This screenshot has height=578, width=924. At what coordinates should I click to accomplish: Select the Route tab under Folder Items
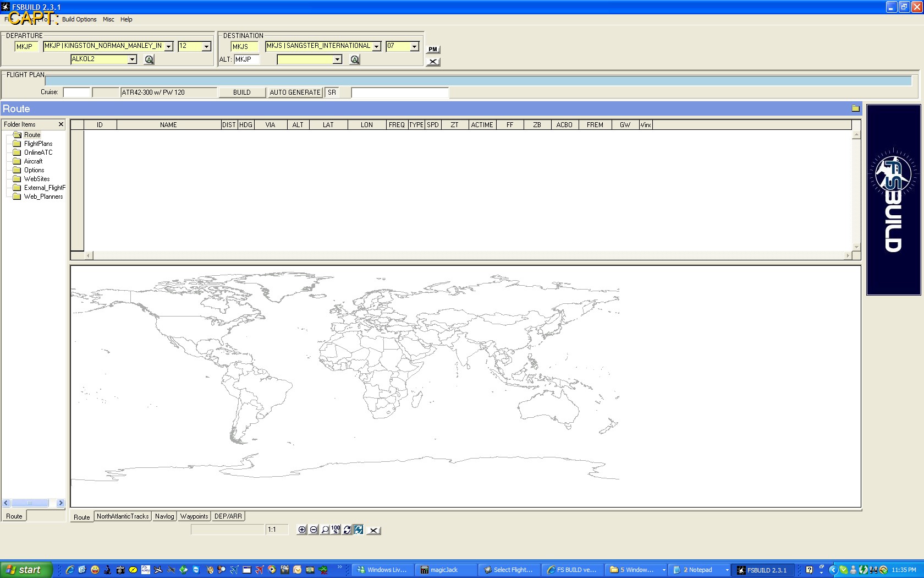(x=14, y=516)
